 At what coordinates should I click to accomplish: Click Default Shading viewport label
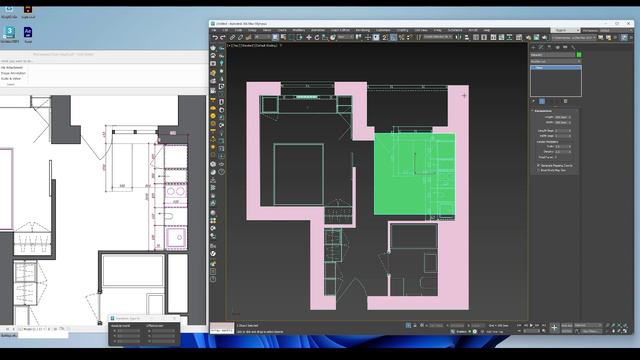(265, 46)
